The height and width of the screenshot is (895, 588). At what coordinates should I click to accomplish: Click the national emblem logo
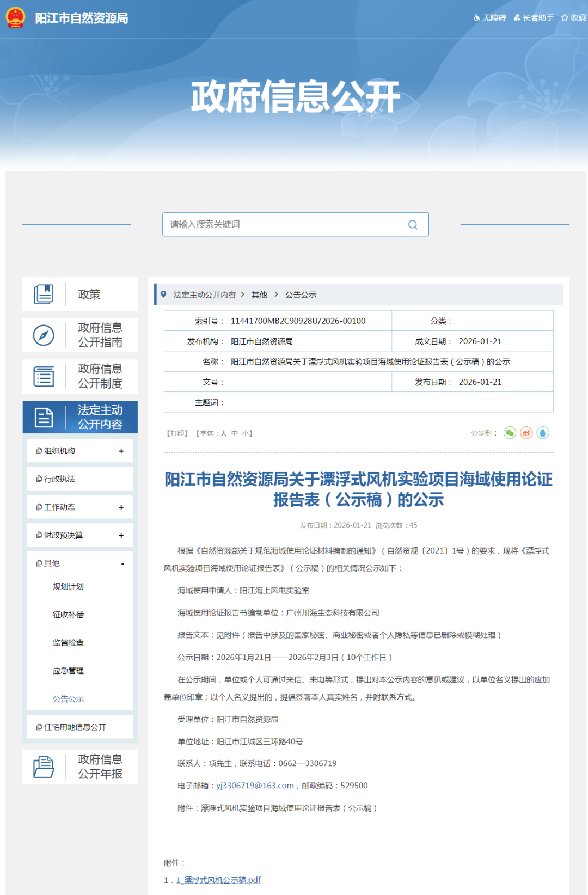(x=15, y=18)
